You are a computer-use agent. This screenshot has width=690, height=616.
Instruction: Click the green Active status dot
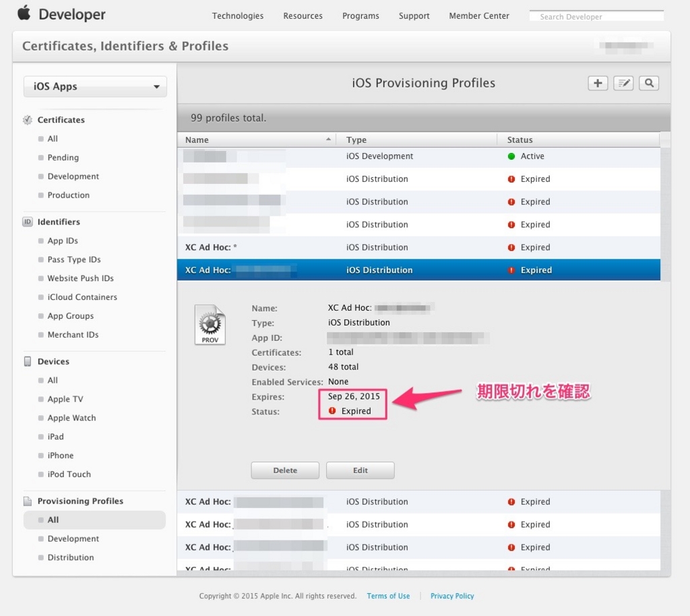click(x=511, y=156)
